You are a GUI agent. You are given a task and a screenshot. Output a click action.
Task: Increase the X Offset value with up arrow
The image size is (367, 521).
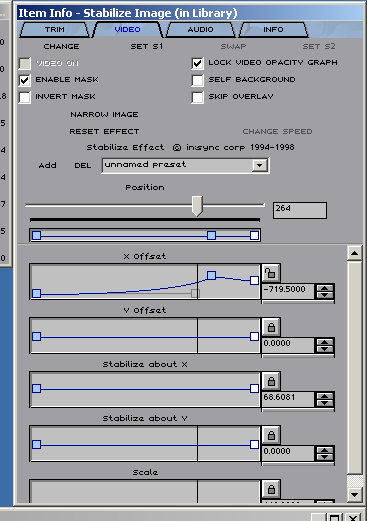325,289
